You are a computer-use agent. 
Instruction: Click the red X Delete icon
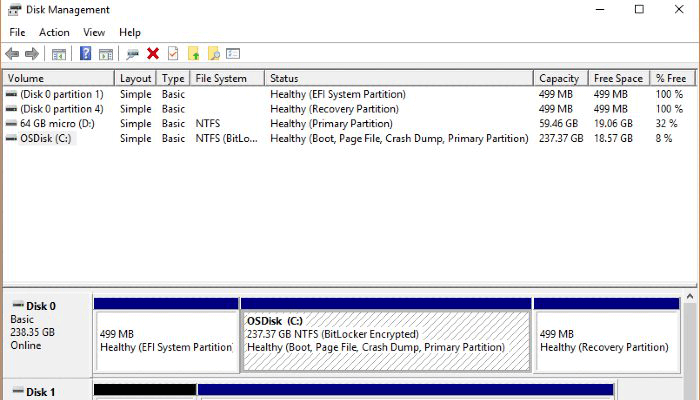pos(153,54)
